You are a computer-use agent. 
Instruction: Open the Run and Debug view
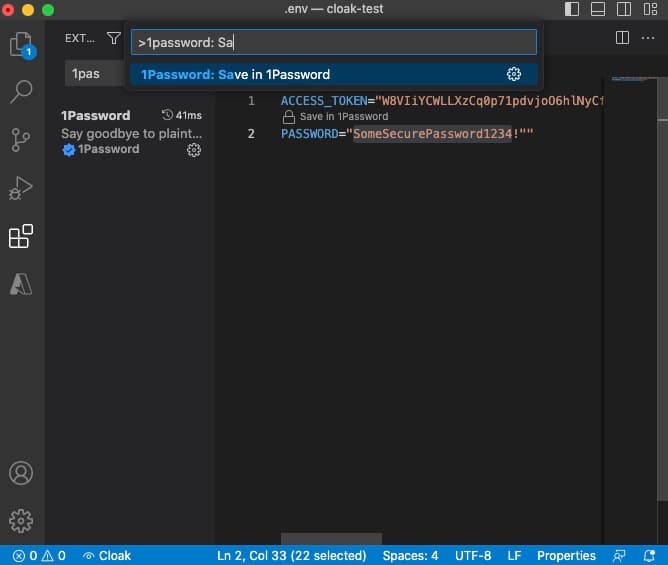(x=20, y=188)
